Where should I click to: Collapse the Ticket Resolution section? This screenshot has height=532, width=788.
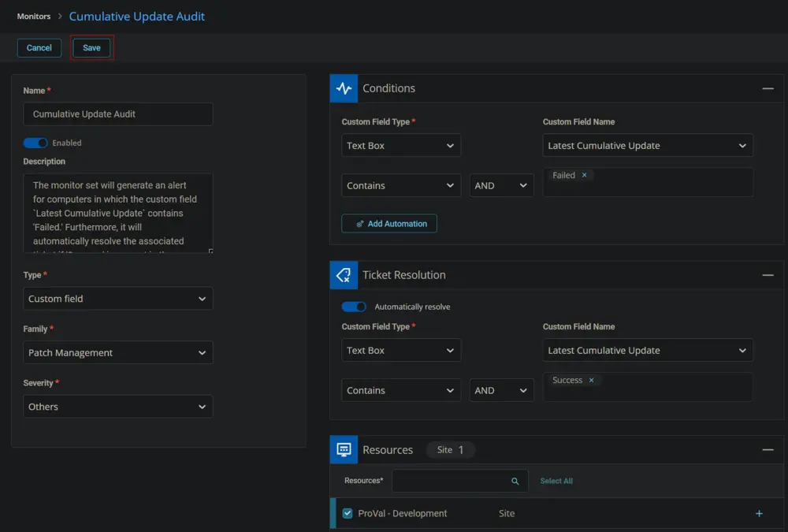tap(768, 275)
